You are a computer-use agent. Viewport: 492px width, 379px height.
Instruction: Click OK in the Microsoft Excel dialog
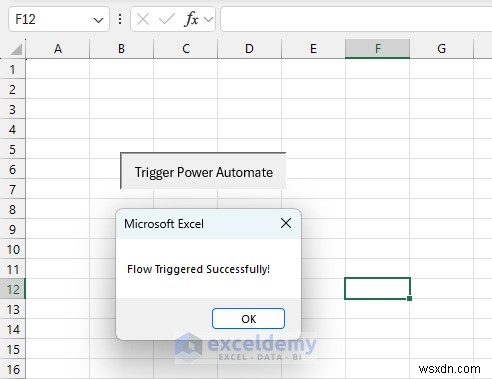click(248, 319)
